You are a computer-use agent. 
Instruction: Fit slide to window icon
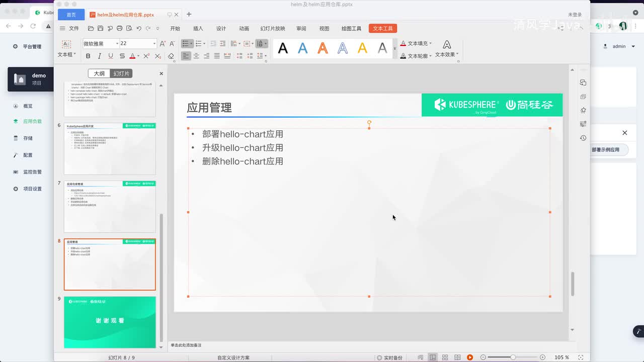pos(581,357)
